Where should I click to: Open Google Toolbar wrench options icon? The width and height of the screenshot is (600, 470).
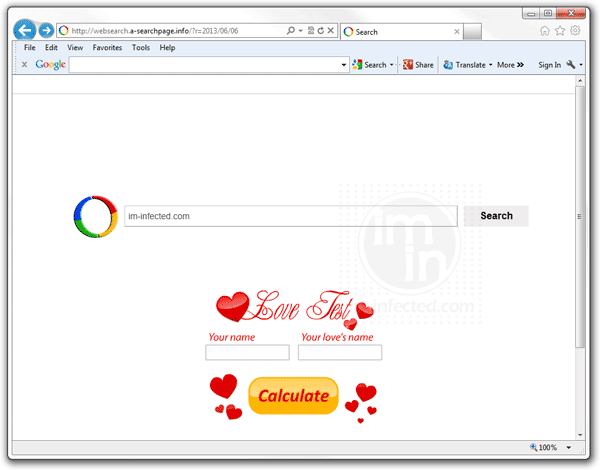571,64
